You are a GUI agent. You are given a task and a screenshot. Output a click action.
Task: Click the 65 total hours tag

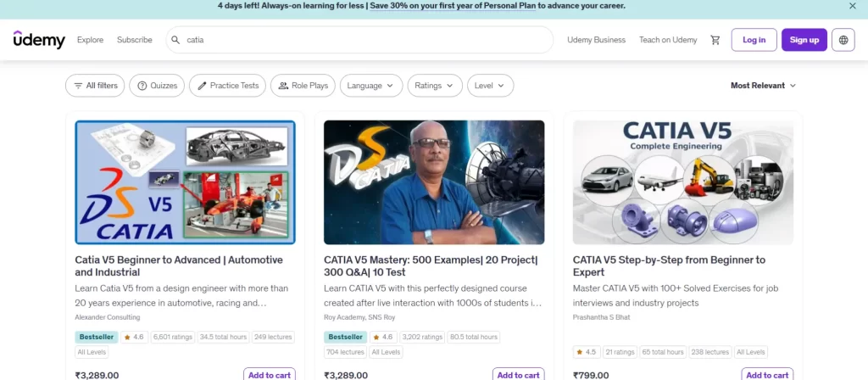coord(663,352)
